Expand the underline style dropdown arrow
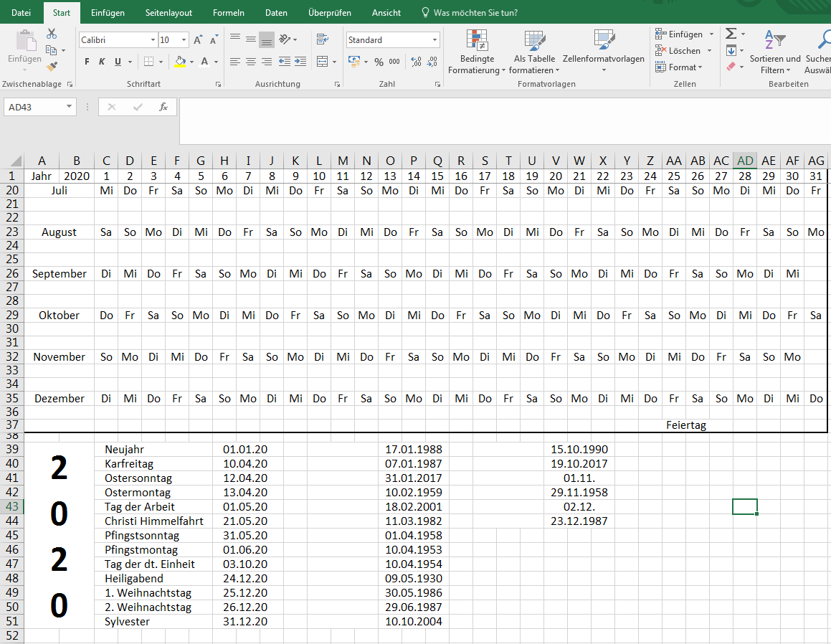This screenshot has height=644, width=831. pos(130,62)
